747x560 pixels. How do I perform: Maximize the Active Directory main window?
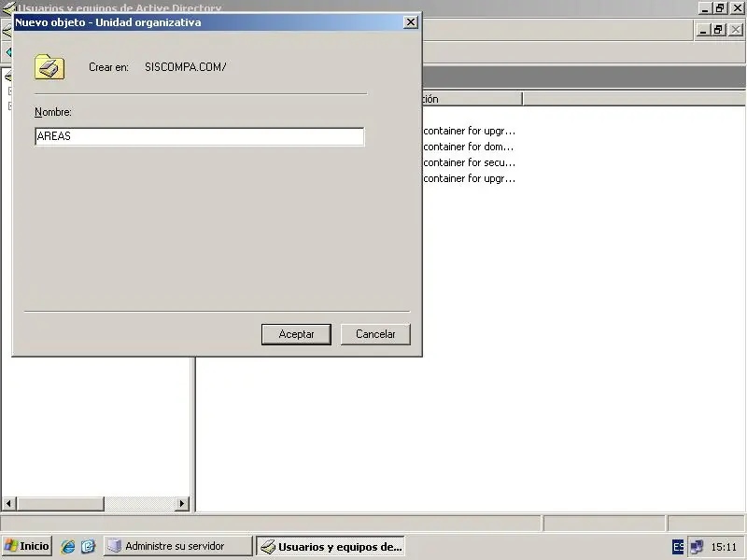(x=720, y=7)
